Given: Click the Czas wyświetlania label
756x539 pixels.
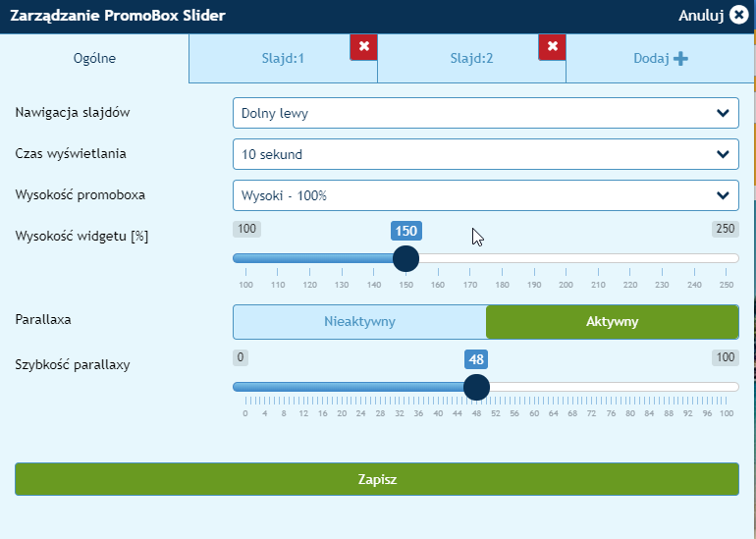Looking at the screenshot, I should pyautogui.click(x=71, y=154).
